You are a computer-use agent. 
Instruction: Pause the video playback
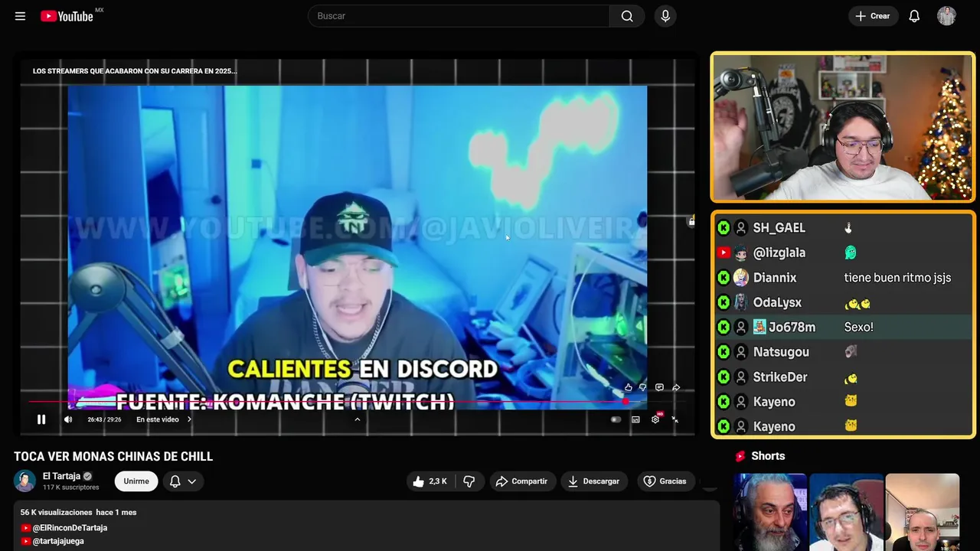41,419
